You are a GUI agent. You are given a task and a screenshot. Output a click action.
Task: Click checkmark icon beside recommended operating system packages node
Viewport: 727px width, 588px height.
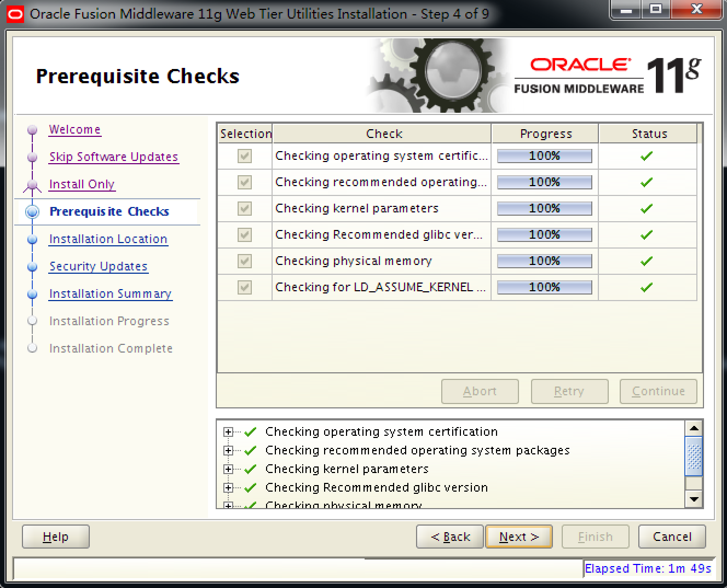pyautogui.click(x=251, y=451)
